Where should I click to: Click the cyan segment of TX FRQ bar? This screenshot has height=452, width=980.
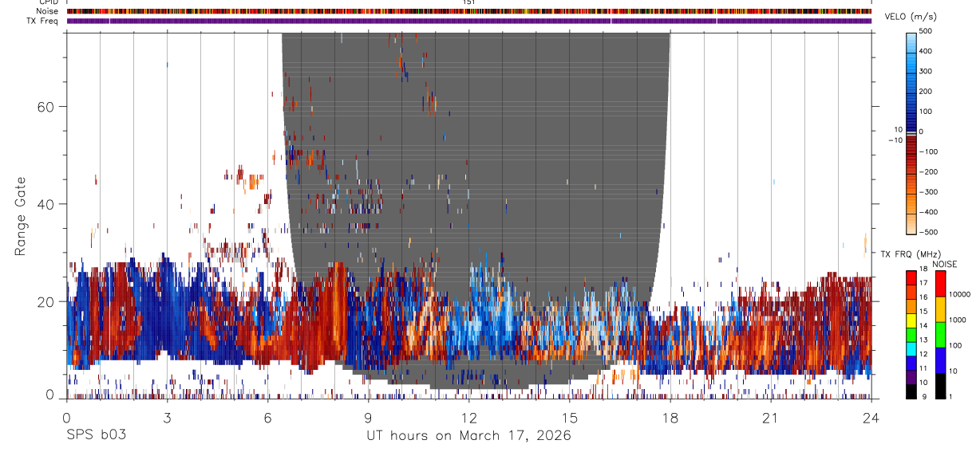[x=911, y=348]
